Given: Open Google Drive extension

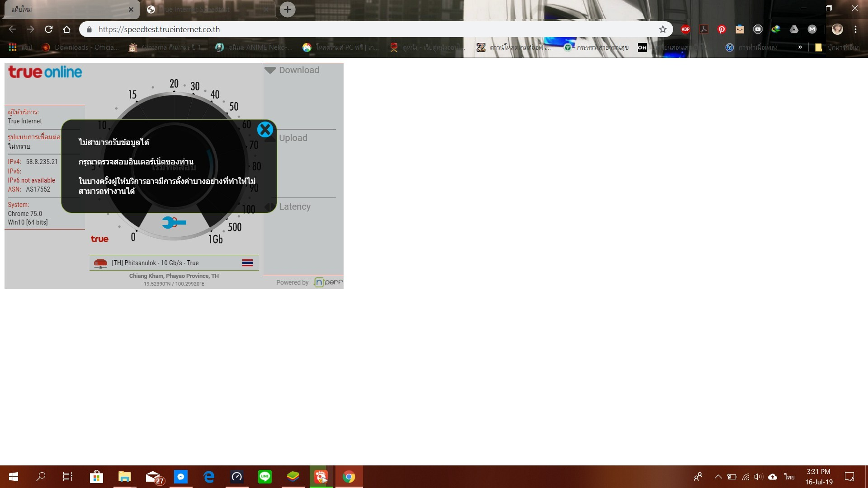Looking at the screenshot, I should [794, 29].
